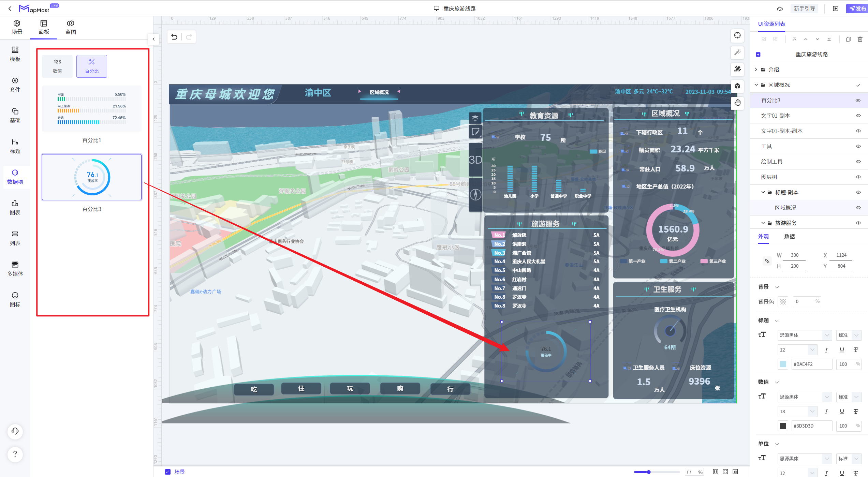Click the 购 button on canvas
868x477 pixels.
point(400,388)
